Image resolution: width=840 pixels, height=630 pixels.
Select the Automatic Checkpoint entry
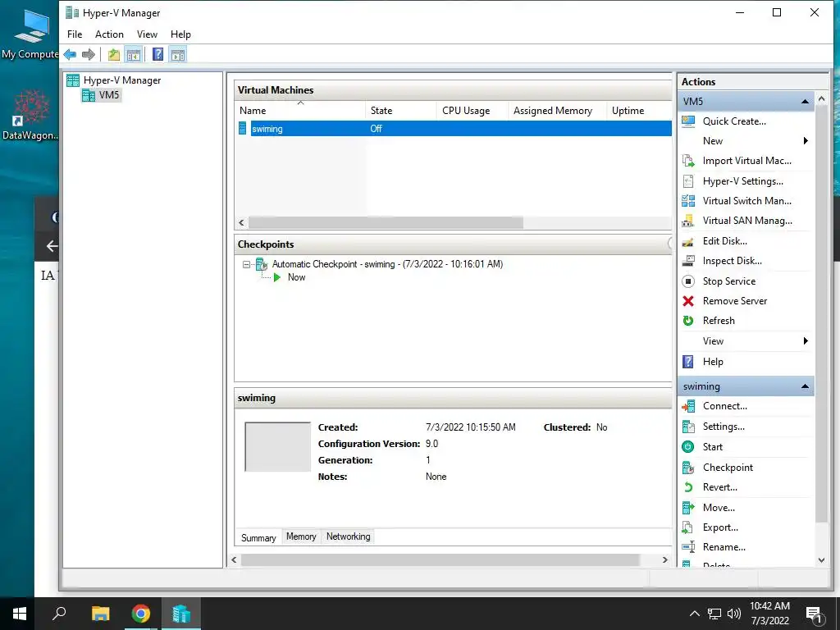387,264
